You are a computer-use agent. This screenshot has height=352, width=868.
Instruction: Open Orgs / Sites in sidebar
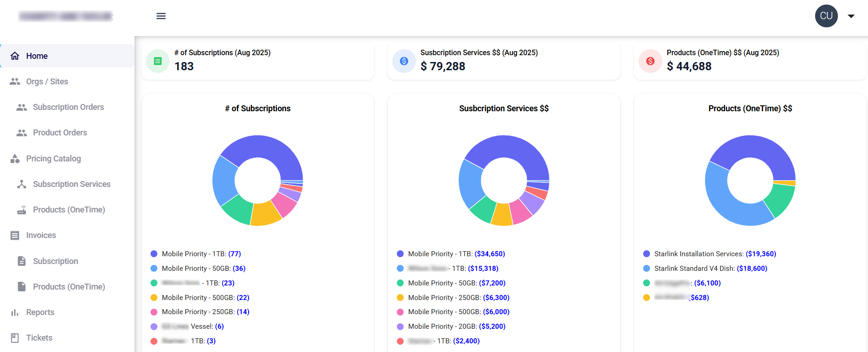click(x=47, y=82)
